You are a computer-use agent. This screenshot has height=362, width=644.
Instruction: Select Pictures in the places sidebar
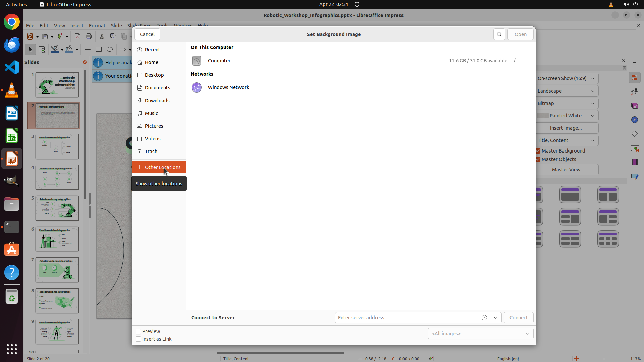point(154,126)
